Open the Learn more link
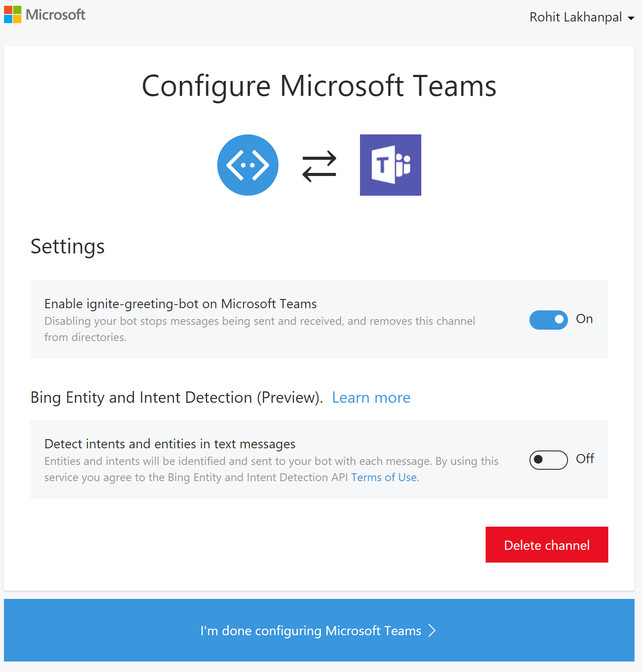Viewport: 642px width, 672px height. pyautogui.click(x=371, y=398)
